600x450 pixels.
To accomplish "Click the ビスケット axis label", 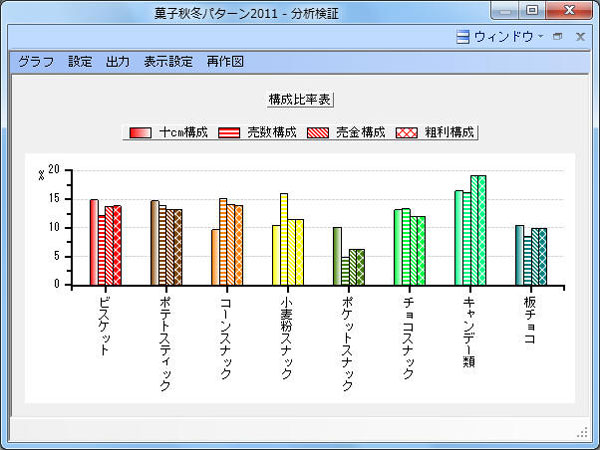I will pos(104,326).
